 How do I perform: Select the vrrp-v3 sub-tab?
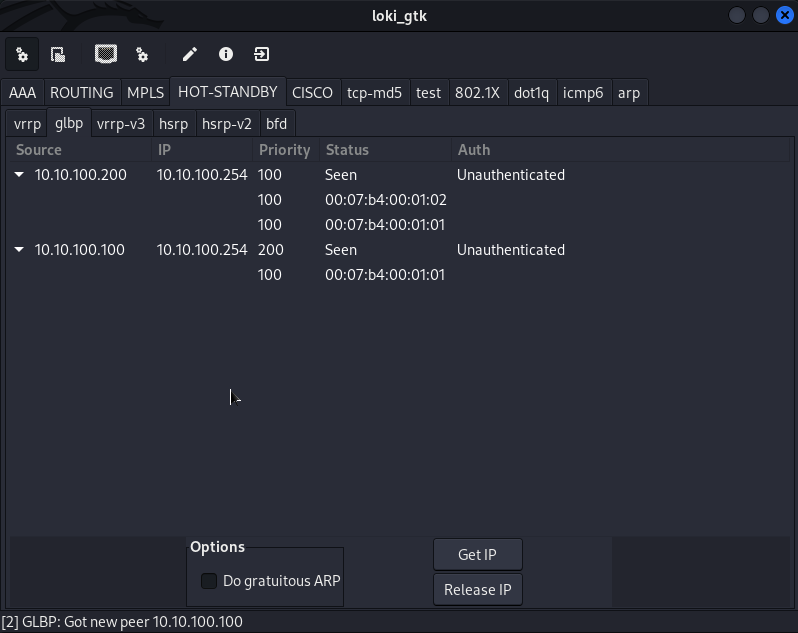click(x=120, y=124)
